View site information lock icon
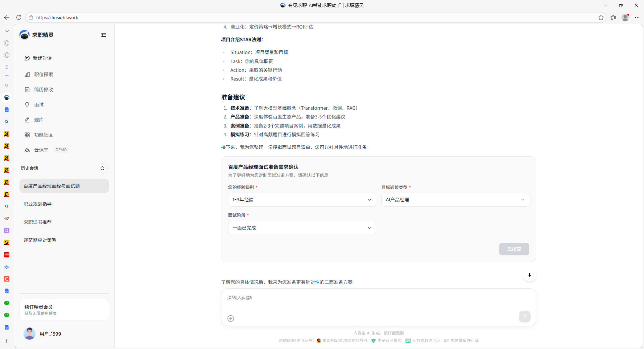The width and height of the screenshot is (644, 349). point(31,17)
